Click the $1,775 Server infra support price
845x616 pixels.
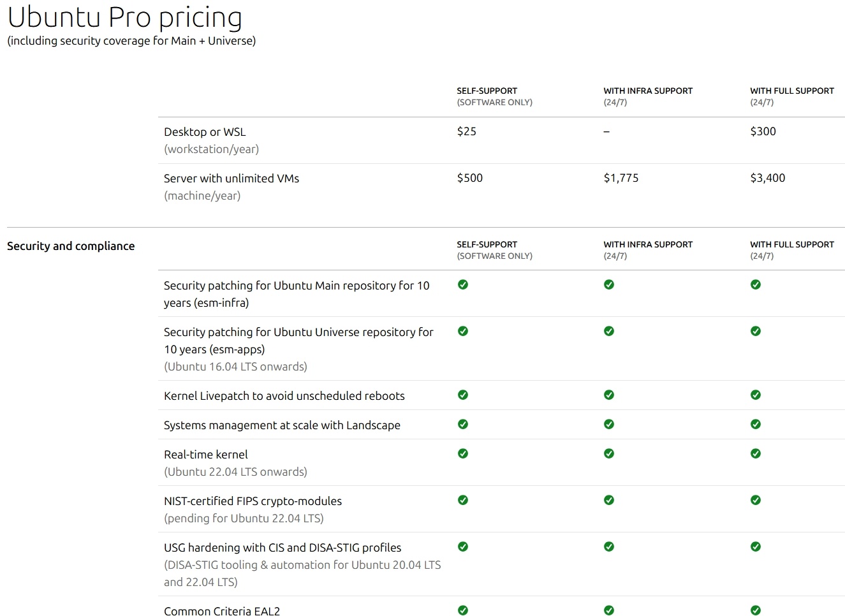pos(621,178)
